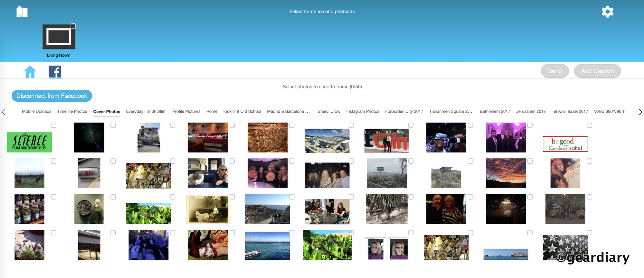The image size is (644, 278).
Task: Open the Kickin' it Old School album
Action: (x=242, y=111)
